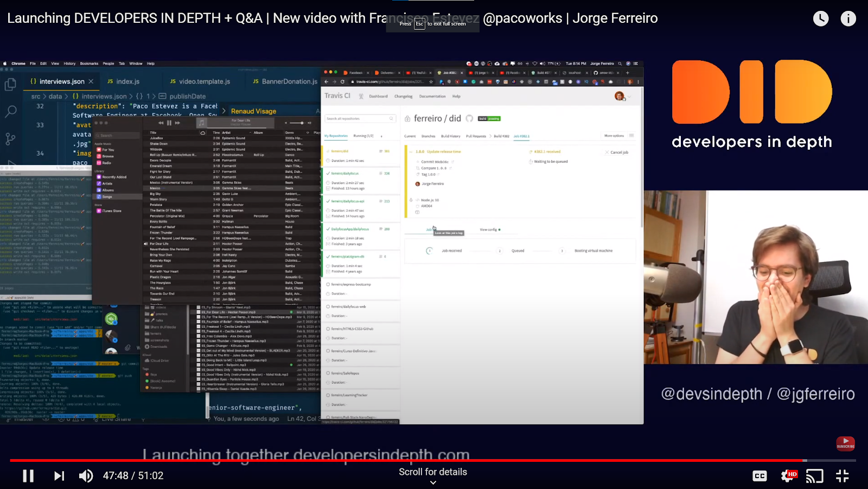This screenshot has width=868, height=489.
Task: Open Radio in the Music sidebar
Action: [x=104, y=163]
